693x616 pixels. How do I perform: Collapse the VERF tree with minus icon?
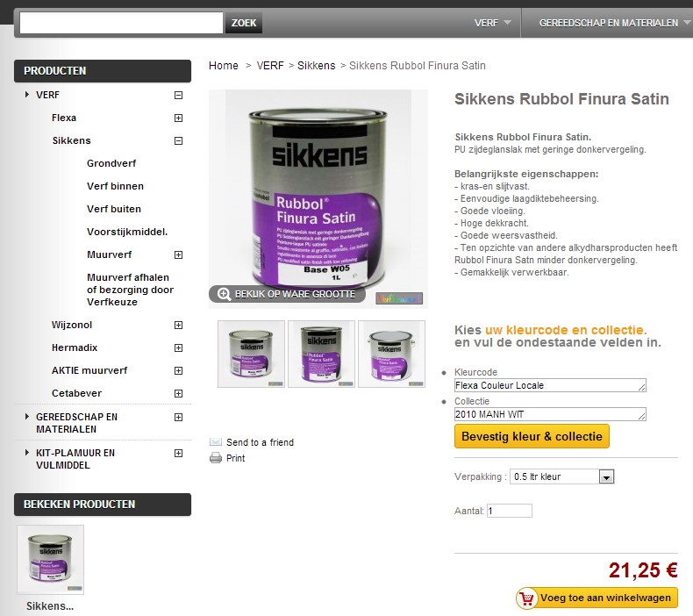coord(179,95)
